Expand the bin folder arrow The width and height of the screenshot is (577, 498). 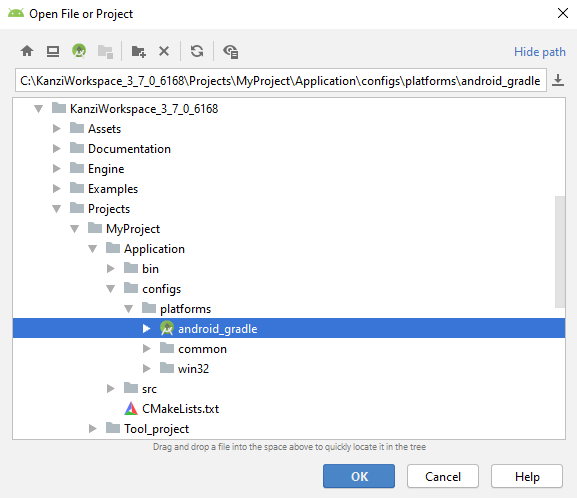(x=110, y=269)
